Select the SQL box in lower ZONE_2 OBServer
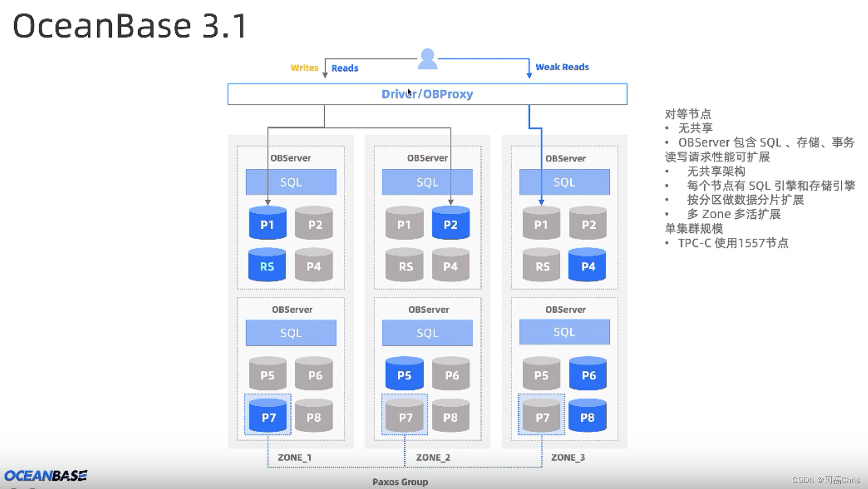 pyautogui.click(x=427, y=333)
